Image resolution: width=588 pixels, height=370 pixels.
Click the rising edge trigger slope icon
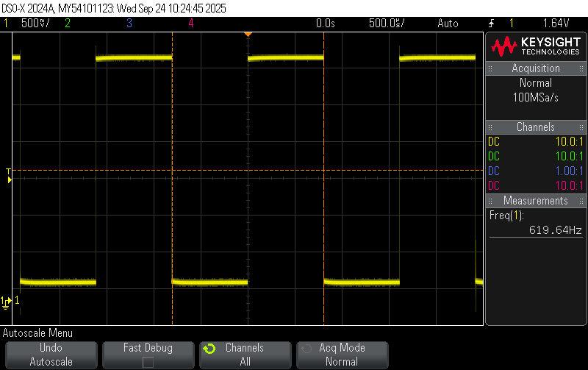[x=491, y=24]
